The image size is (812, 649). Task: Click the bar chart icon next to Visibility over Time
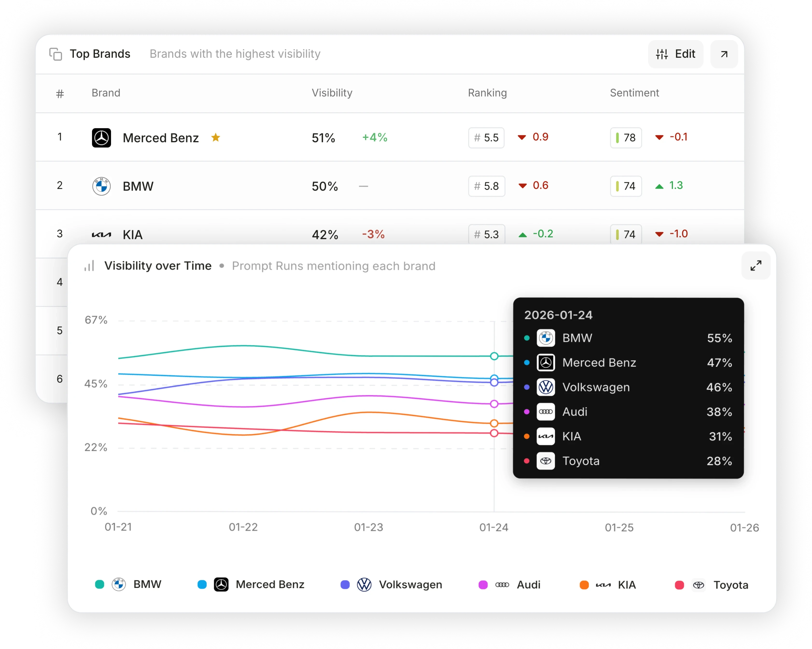pyautogui.click(x=89, y=266)
